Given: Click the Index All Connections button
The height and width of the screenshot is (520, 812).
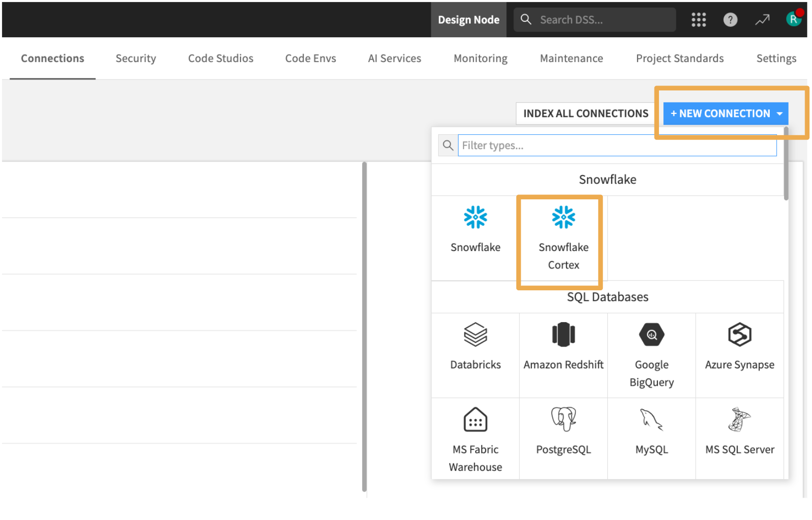Looking at the screenshot, I should 585,114.
